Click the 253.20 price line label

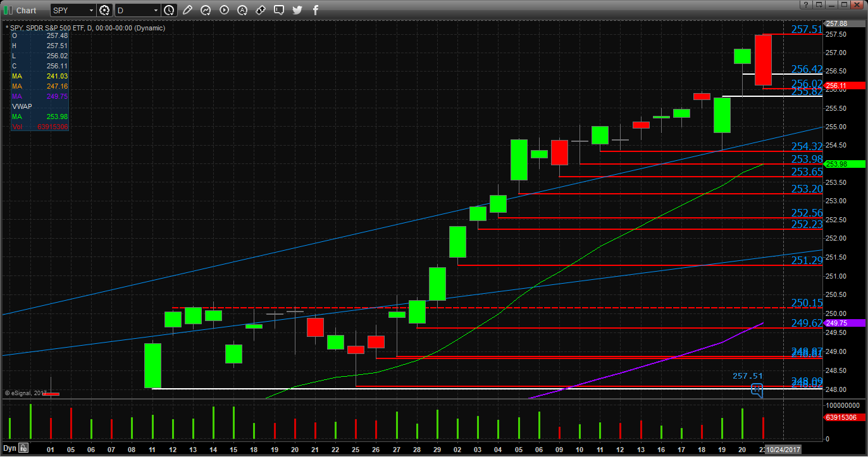click(807, 189)
